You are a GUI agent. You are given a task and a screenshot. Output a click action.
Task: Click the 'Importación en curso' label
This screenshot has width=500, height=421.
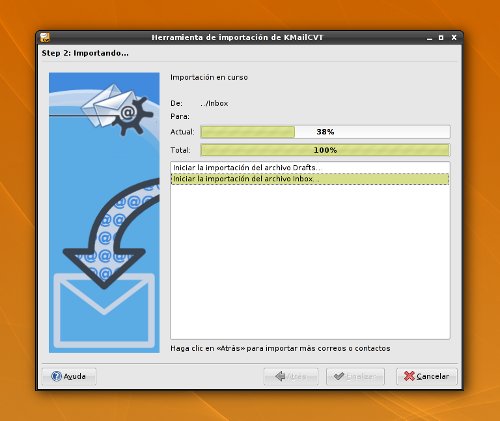209,77
